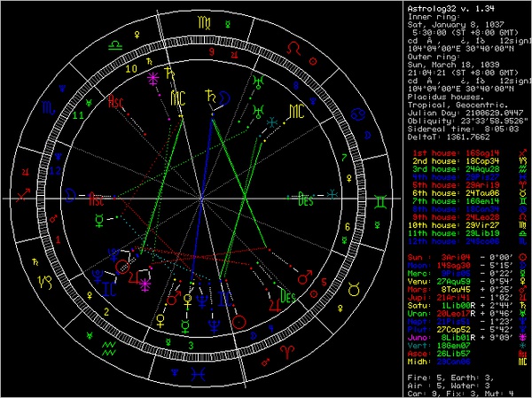
Task: Click the Virgo glyph on the wheel's outer ring
Action: 205,19
